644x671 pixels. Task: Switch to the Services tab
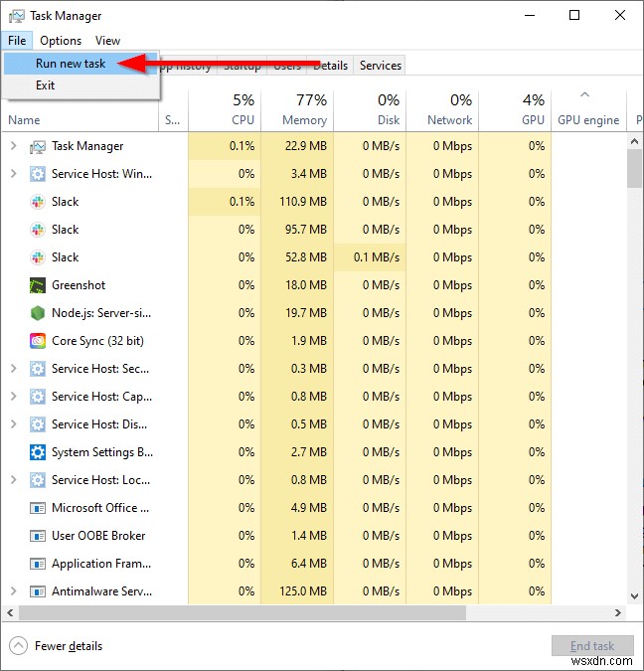point(380,66)
